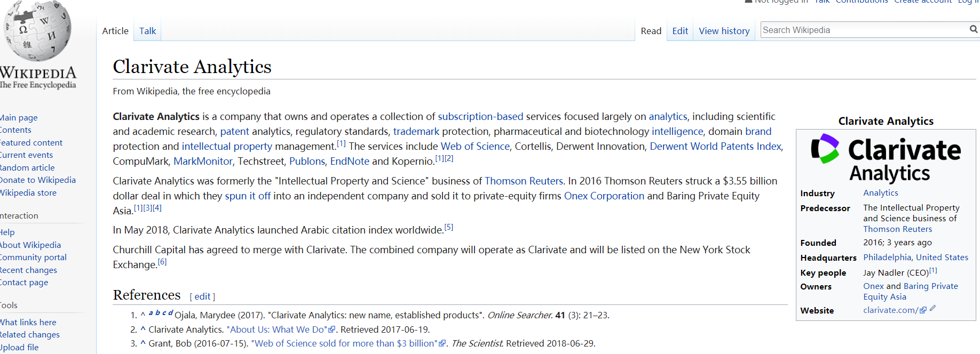This screenshot has width=980, height=354.
Task: Follow the analytics link in intro
Action: tap(668, 117)
